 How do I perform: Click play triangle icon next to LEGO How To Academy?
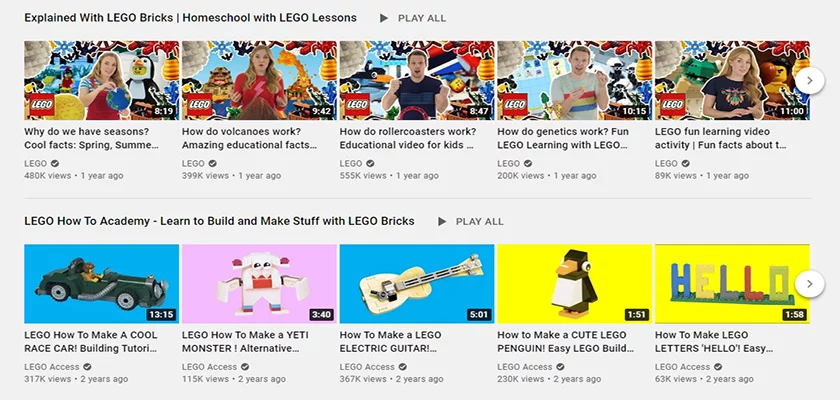441,222
